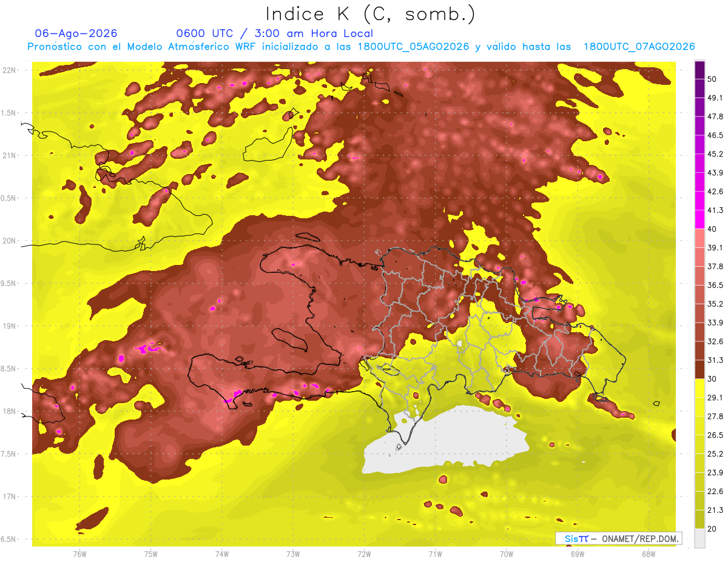
Task: Click the "72W" longitude axis label
Action: click(x=364, y=554)
